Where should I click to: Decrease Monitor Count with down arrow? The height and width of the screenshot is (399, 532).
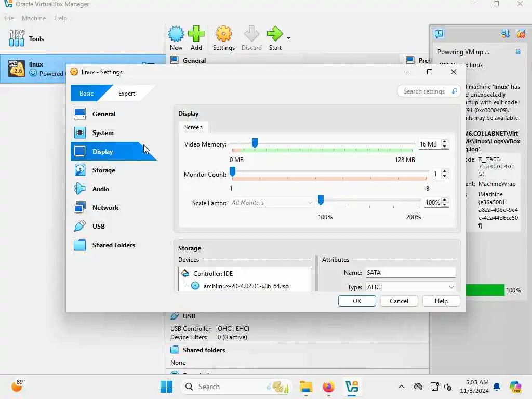pos(445,176)
